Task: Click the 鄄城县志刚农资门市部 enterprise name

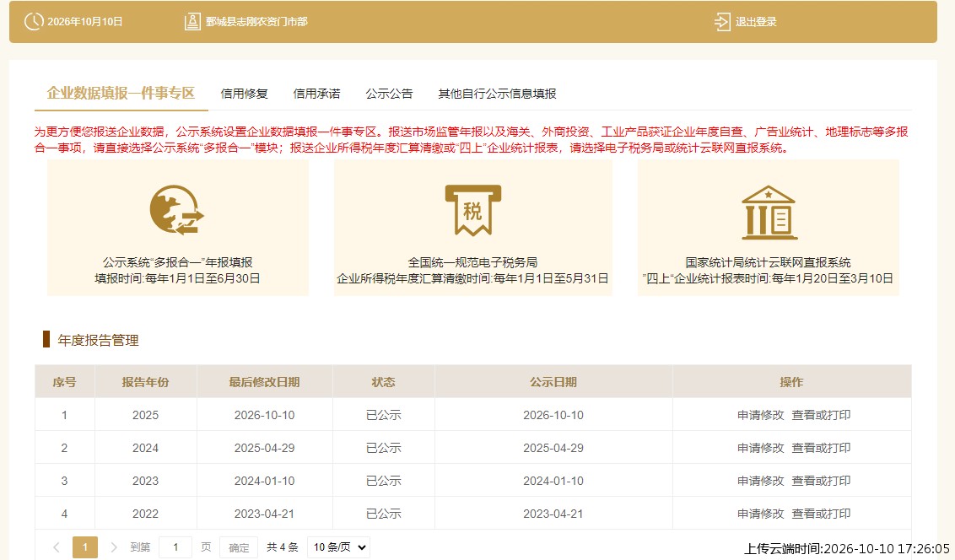Action: pyautogui.click(x=256, y=22)
